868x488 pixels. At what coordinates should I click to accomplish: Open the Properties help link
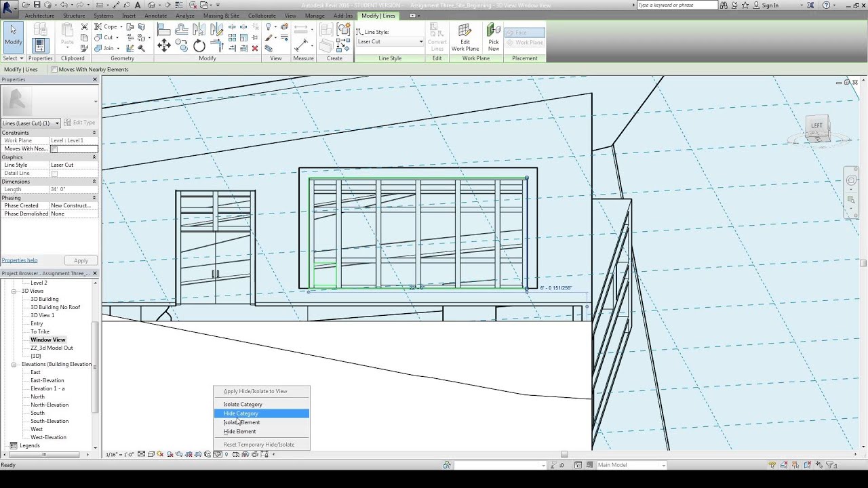point(20,260)
